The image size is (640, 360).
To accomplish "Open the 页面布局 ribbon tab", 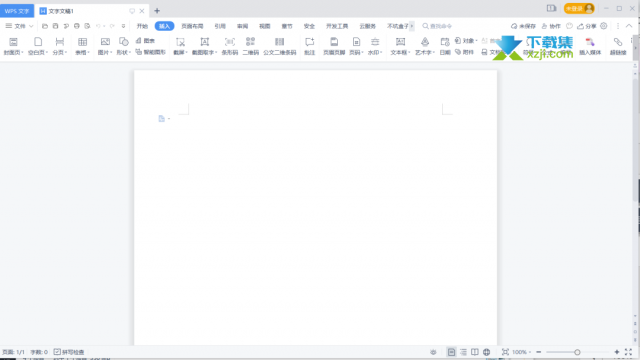I will click(192, 26).
